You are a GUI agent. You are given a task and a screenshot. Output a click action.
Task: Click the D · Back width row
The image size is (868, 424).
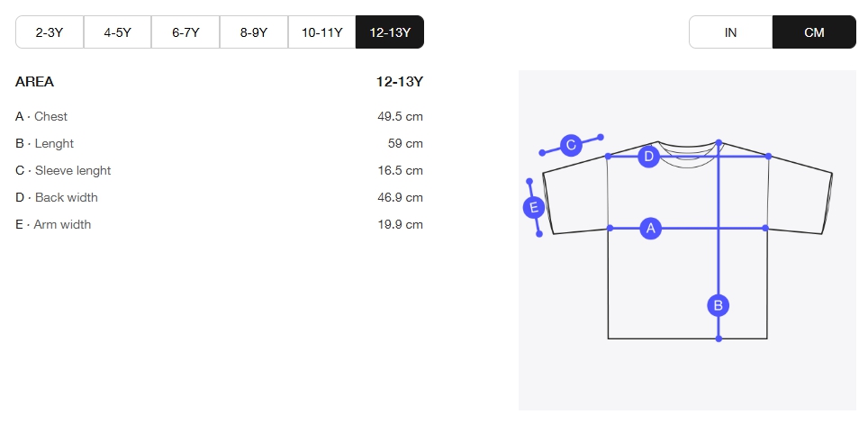tap(219, 198)
